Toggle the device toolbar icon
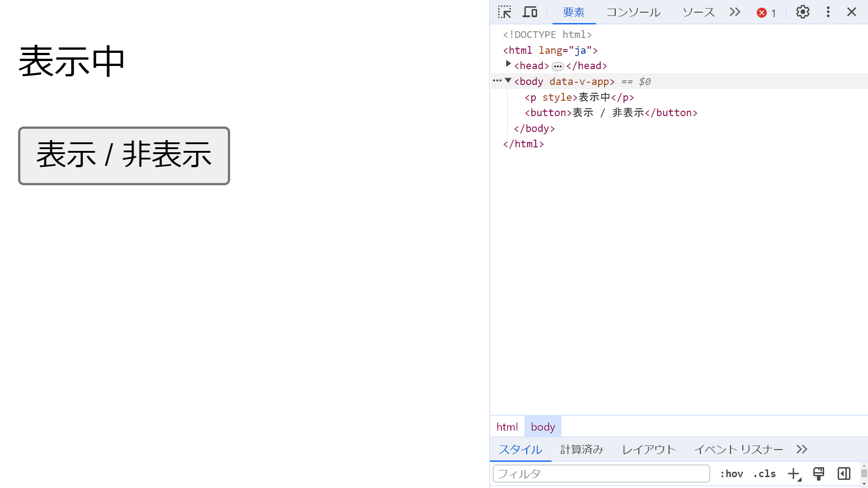This screenshot has height=488, width=868. 530,12
